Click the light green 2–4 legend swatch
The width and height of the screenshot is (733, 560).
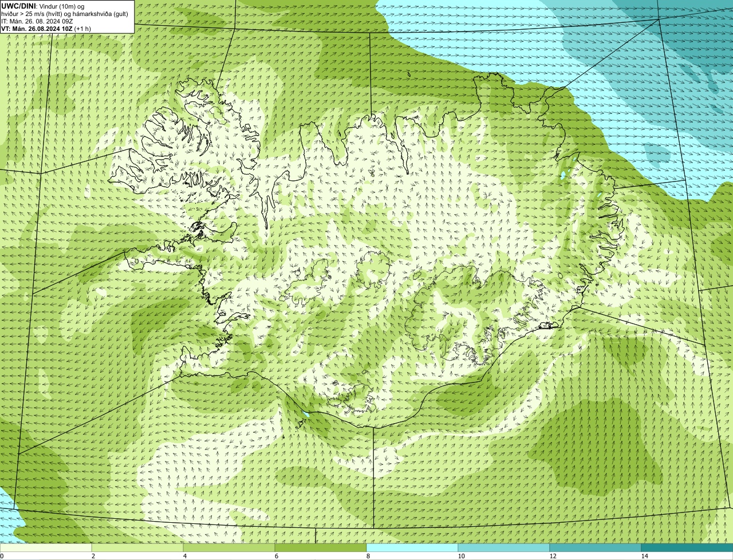(137, 547)
